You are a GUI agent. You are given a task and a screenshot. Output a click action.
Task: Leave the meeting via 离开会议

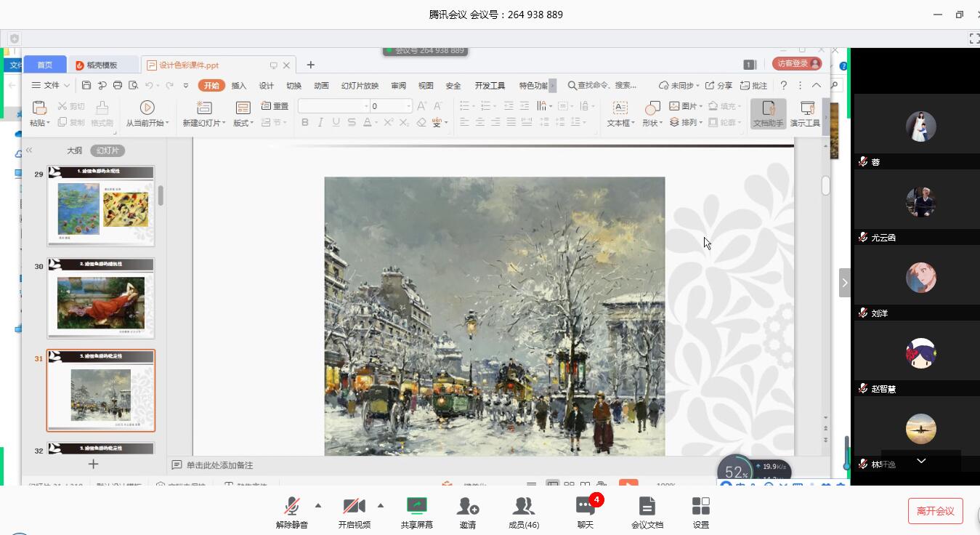tap(936, 511)
